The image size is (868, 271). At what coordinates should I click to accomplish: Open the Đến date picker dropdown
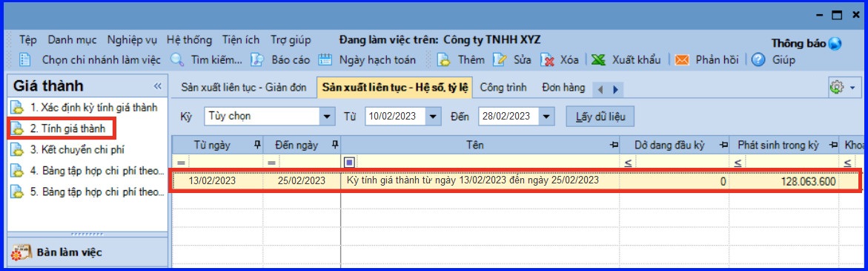547,117
